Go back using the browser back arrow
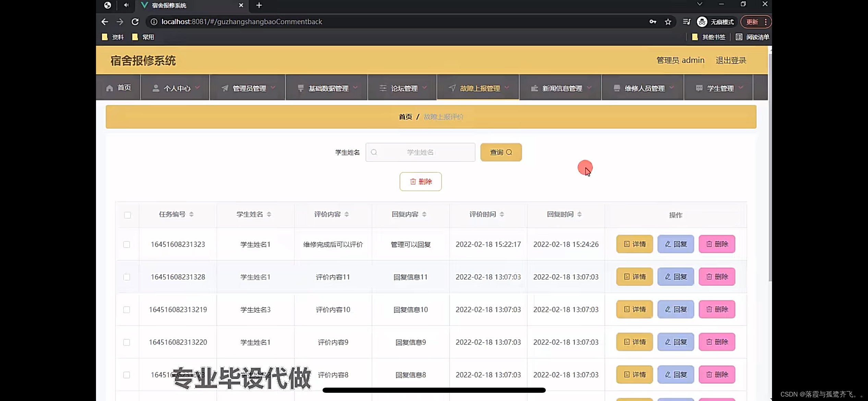Image resolution: width=868 pixels, height=401 pixels. (105, 22)
